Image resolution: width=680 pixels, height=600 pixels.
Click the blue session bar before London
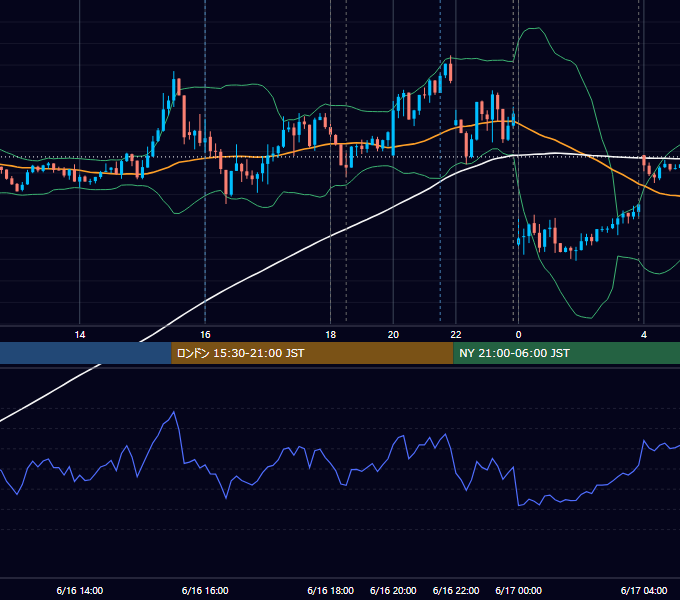[x=86, y=353]
